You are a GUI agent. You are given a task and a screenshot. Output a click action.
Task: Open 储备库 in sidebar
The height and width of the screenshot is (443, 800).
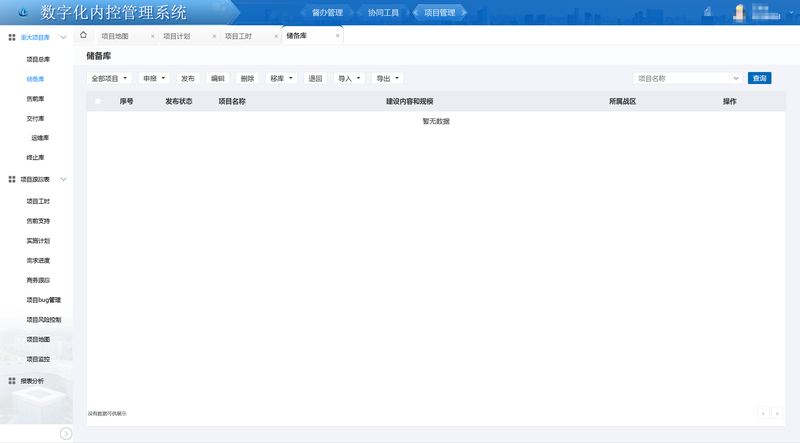pos(35,79)
